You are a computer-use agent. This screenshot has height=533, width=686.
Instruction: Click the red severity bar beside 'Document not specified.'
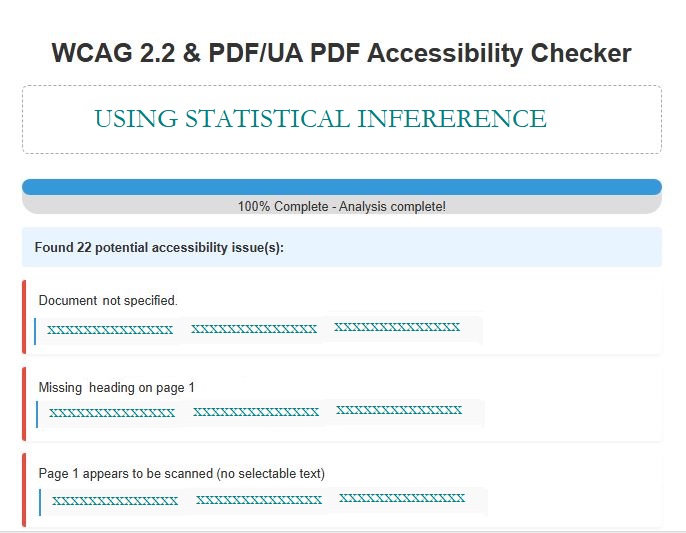(24, 317)
